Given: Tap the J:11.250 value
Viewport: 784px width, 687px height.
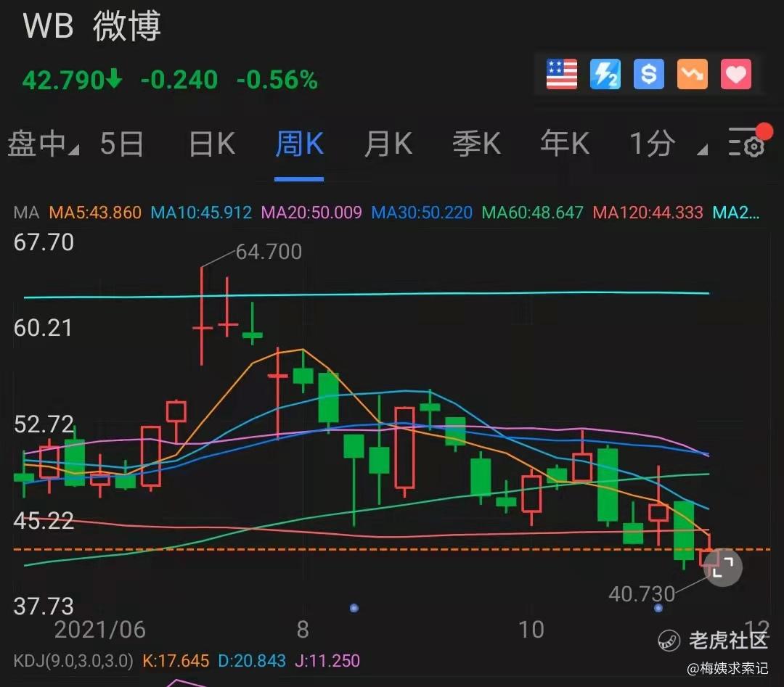Looking at the screenshot, I should coord(327,661).
